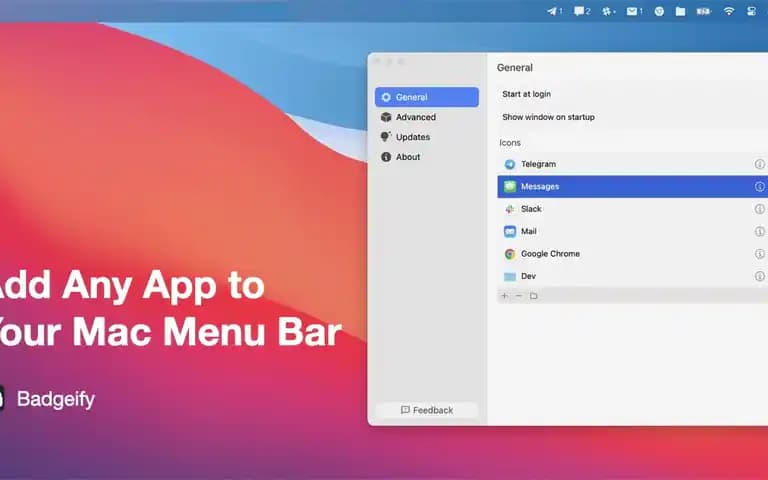Image resolution: width=768 pixels, height=480 pixels.
Task: Click the Mail app icon in list
Action: pyautogui.click(x=510, y=231)
